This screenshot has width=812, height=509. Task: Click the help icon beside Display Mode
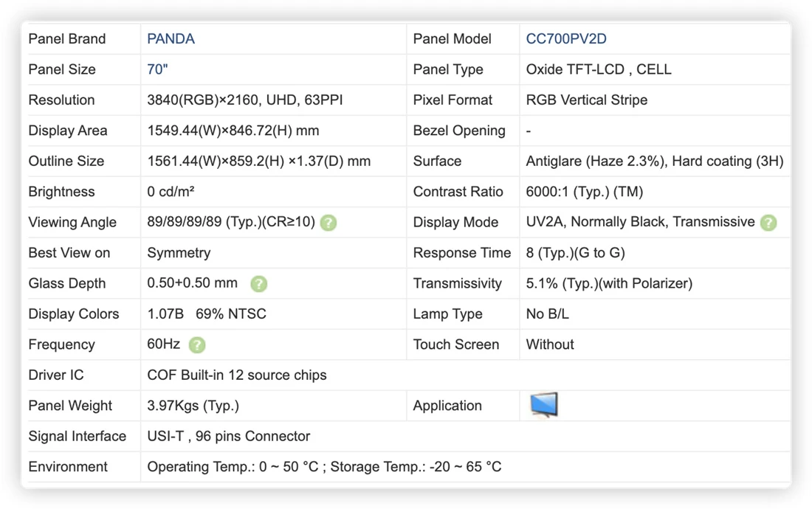click(768, 223)
